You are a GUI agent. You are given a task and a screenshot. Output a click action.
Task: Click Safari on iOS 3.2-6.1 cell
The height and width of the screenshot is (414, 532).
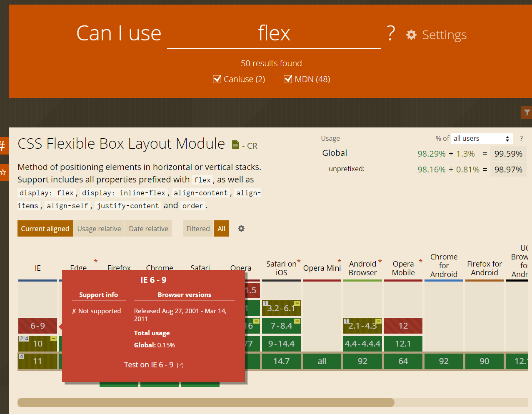pos(281,308)
